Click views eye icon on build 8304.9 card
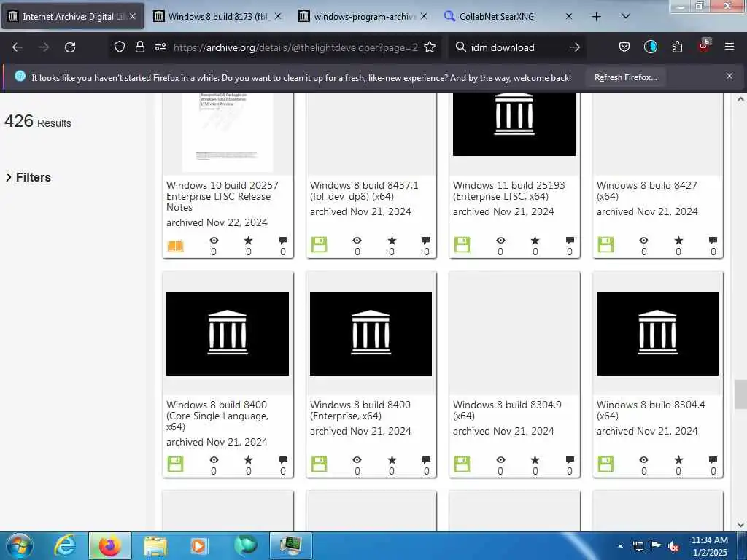 (x=500, y=460)
